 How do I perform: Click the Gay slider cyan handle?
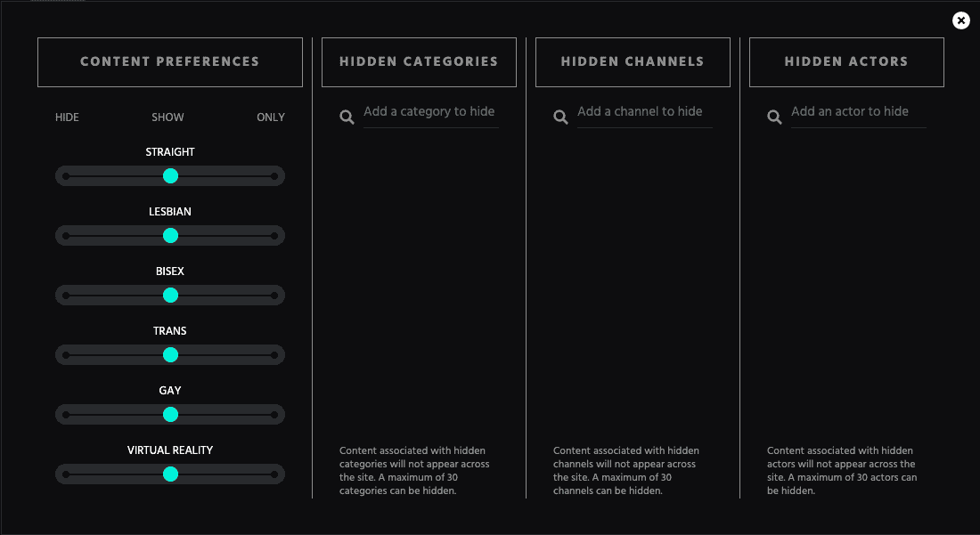click(171, 415)
